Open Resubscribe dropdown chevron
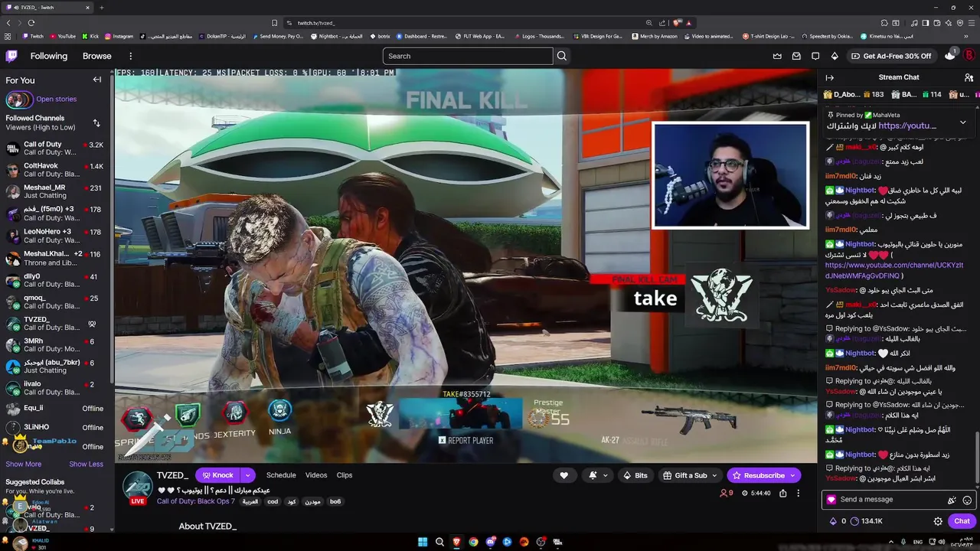 click(x=793, y=475)
